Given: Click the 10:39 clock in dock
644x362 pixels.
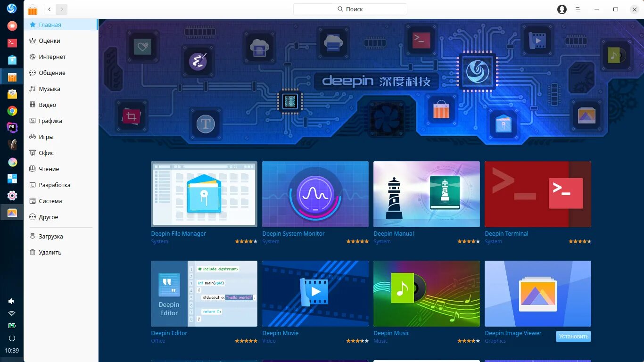Looking at the screenshot, I should click(12, 350).
